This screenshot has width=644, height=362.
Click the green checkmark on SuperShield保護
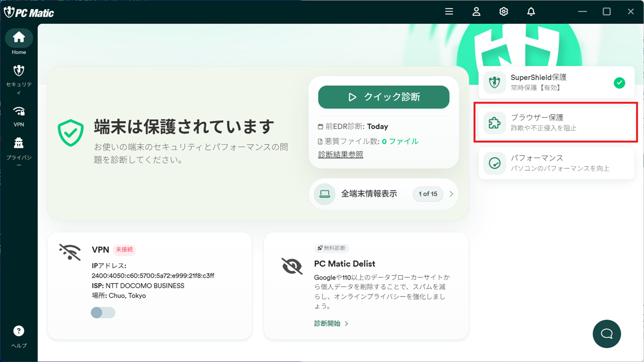click(x=619, y=83)
